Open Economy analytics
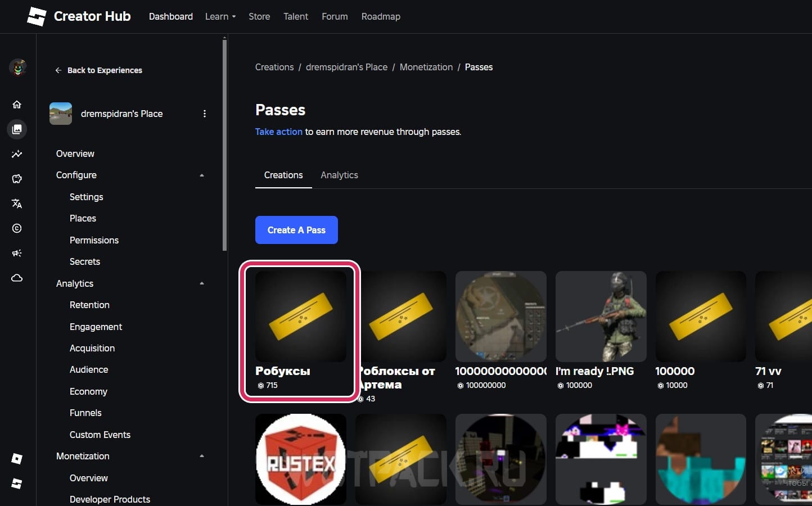The width and height of the screenshot is (812, 506). [x=88, y=391]
